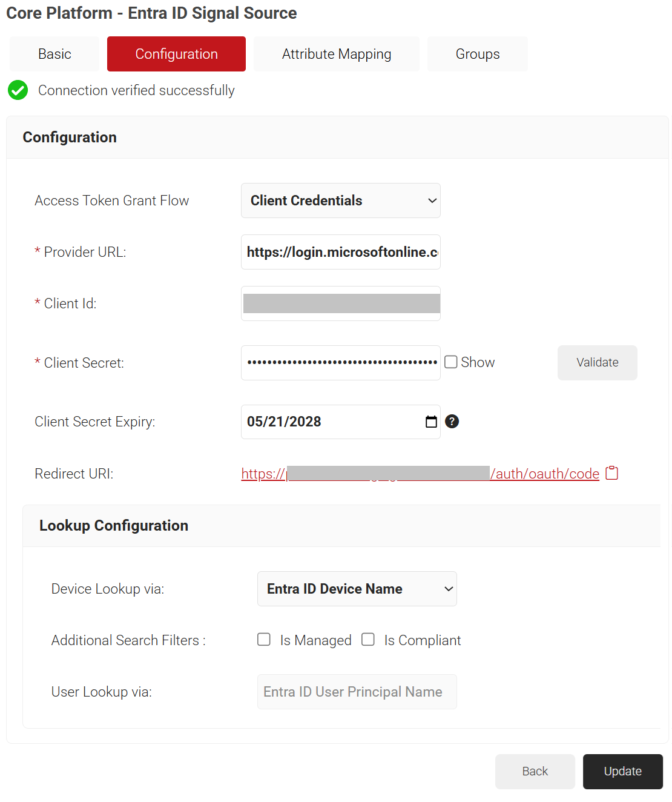
Task: Enable the Is Compliant filter checkbox
Action: (368, 640)
